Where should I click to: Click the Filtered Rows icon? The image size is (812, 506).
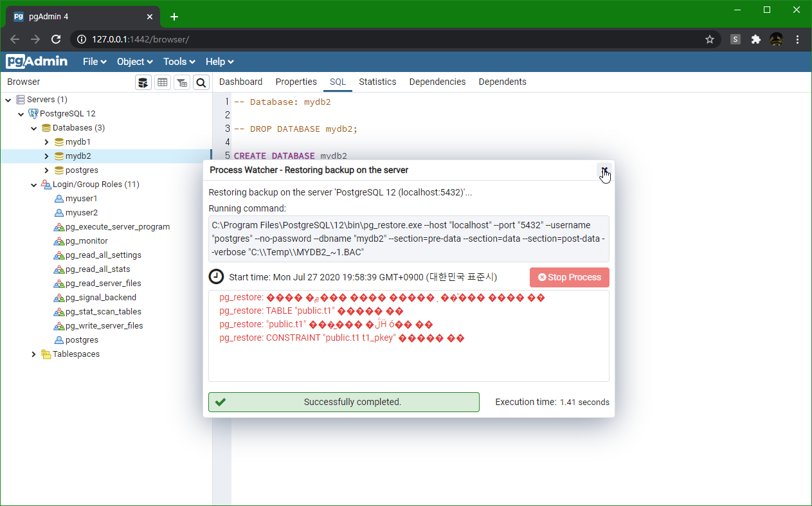pyautogui.click(x=182, y=82)
